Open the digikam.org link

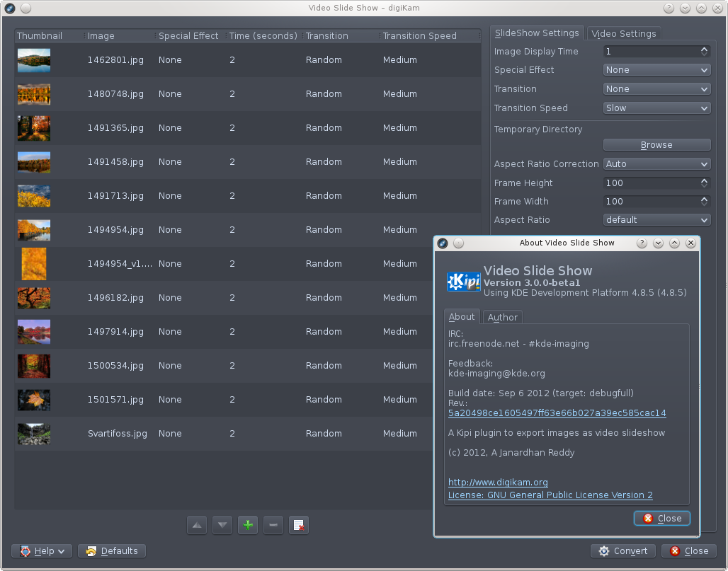496,482
